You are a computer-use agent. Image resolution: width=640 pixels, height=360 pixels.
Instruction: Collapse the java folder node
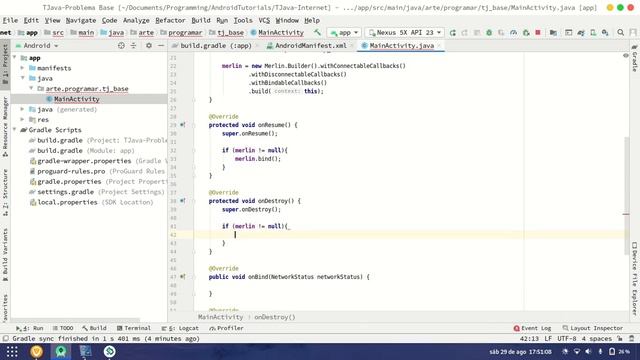tap(23, 78)
